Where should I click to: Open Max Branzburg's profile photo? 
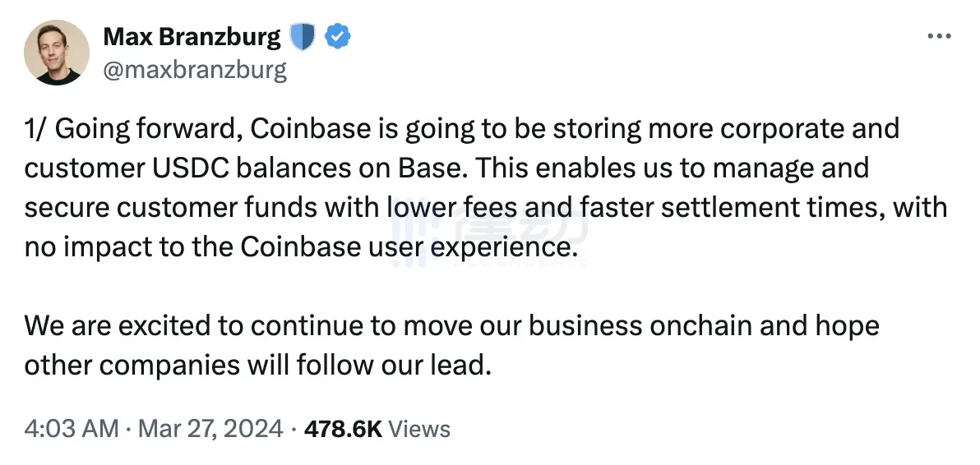(x=57, y=53)
